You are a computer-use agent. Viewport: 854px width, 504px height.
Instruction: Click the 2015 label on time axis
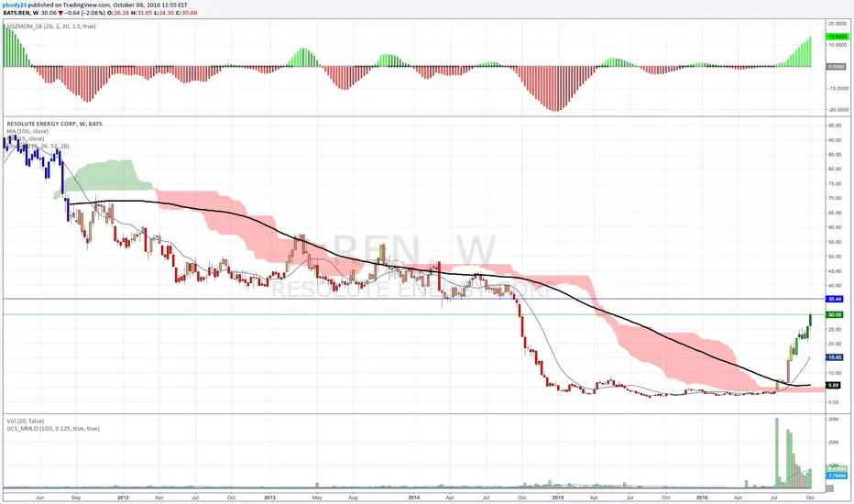558,498
